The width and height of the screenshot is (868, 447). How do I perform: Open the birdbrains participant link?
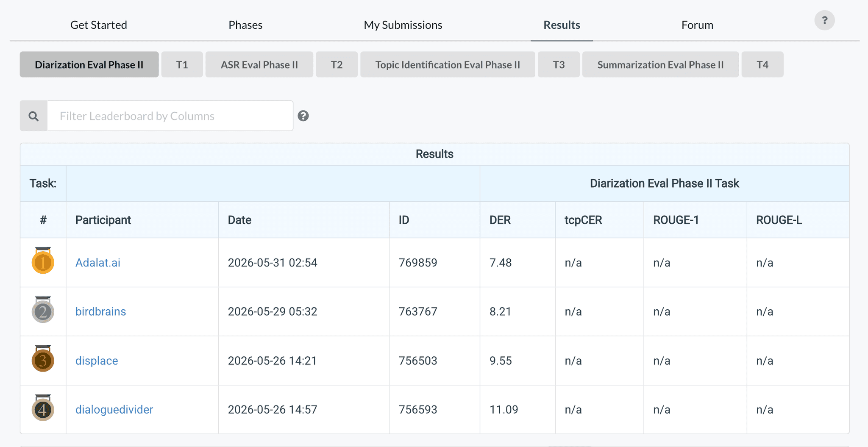pyautogui.click(x=100, y=311)
